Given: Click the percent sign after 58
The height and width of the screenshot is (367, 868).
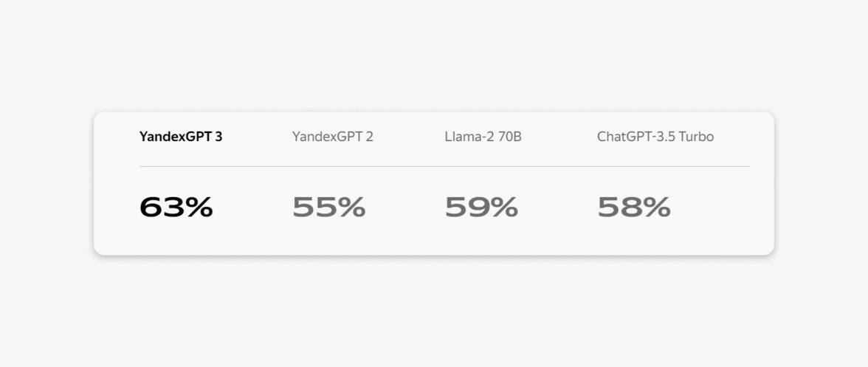Looking at the screenshot, I should point(656,207).
